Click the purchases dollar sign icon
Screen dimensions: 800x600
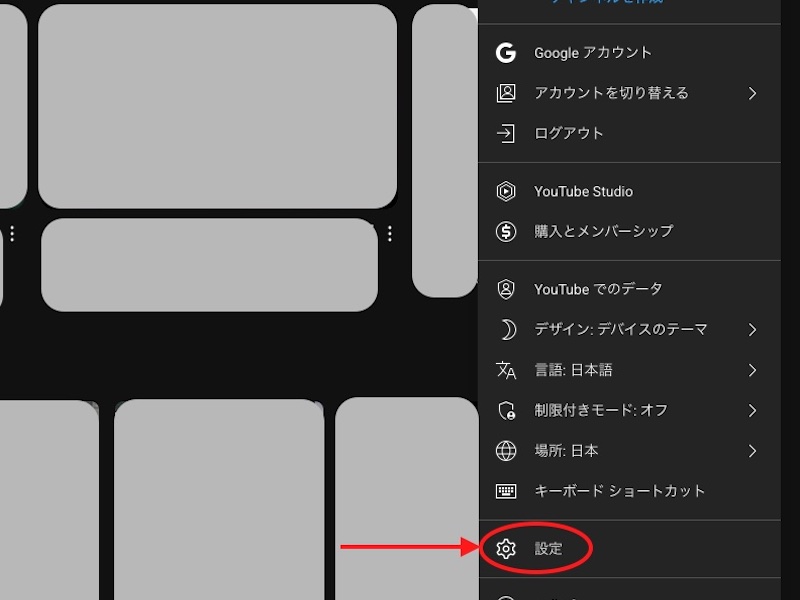click(506, 231)
